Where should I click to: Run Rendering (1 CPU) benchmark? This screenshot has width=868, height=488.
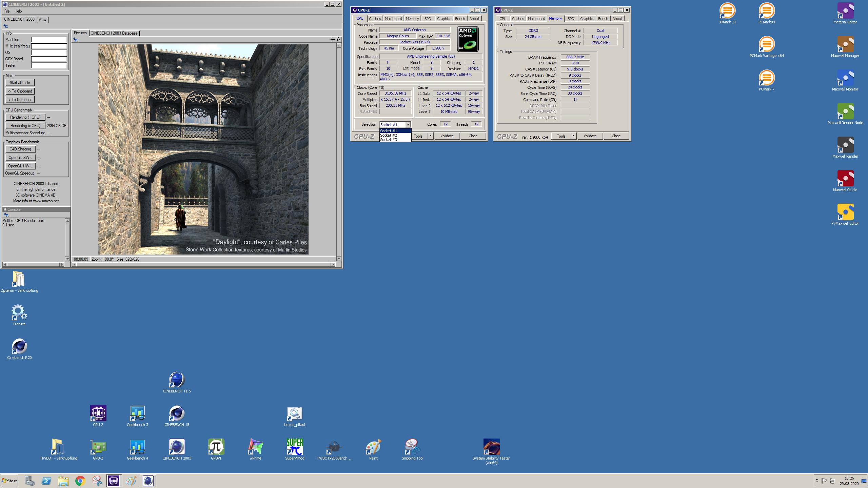click(x=25, y=117)
